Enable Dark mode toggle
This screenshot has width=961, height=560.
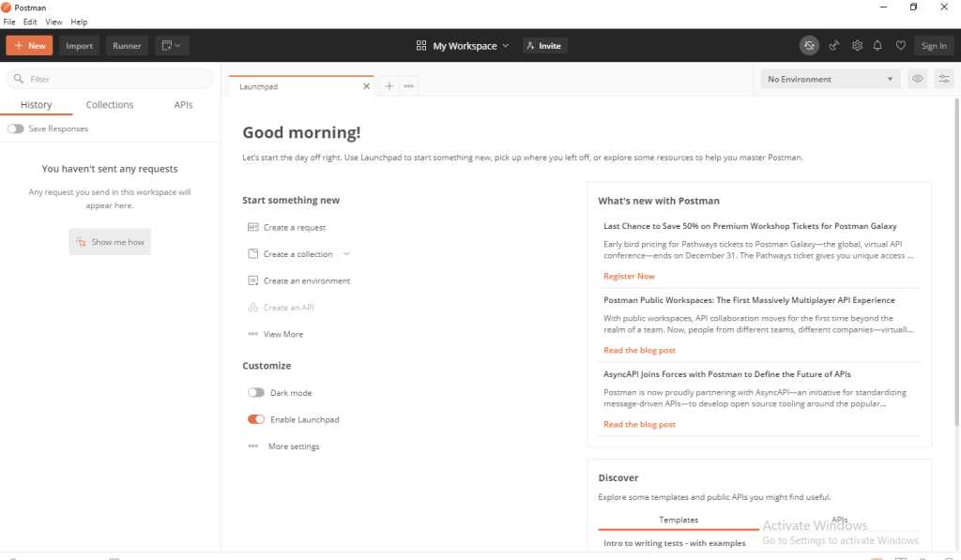[255, 393]
